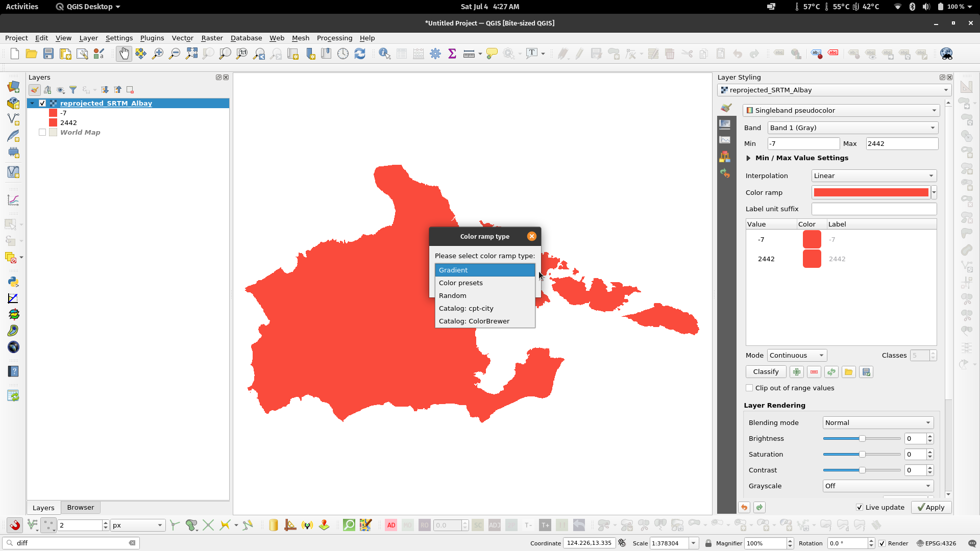Click Save Project floppy icon
This screenshot has width=980, height=551.
click(48, 54)
